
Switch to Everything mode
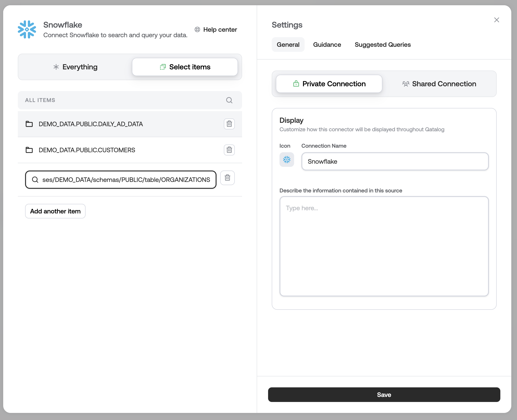point(75,67)
